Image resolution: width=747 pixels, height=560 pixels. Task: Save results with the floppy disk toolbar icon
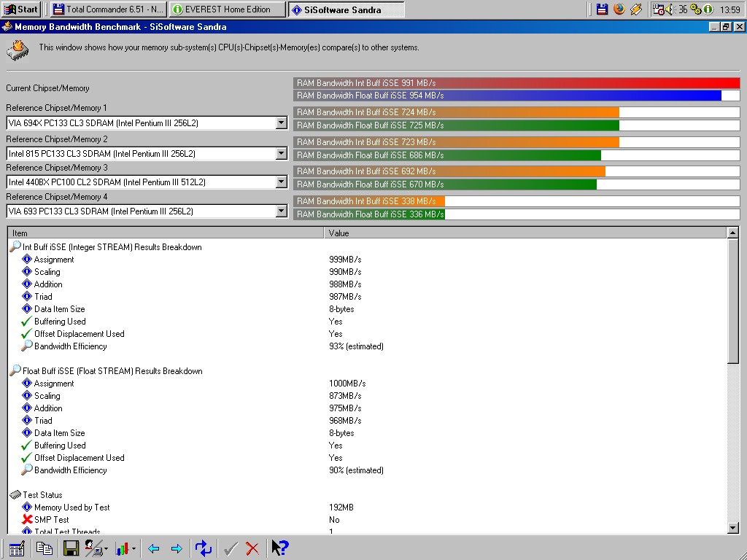pyautogui.click(x=71, y=548)
